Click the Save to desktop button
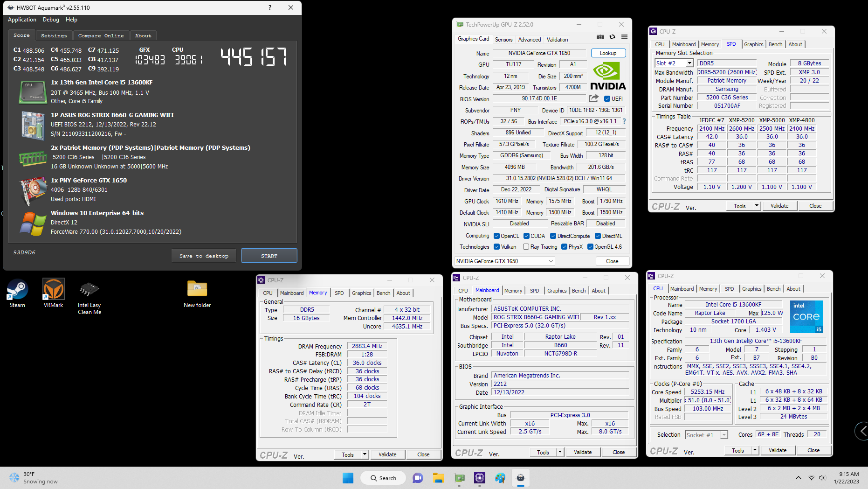 click(204, 256)
